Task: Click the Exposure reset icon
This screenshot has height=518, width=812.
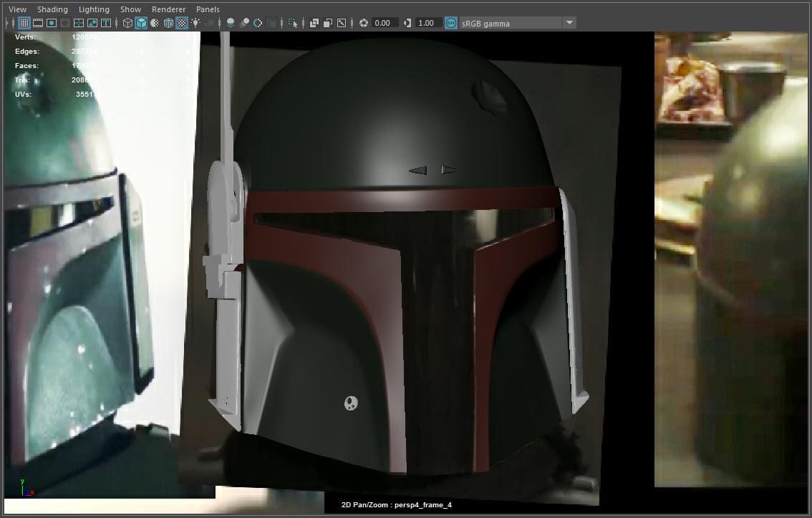Action: (x=364, y=23)
